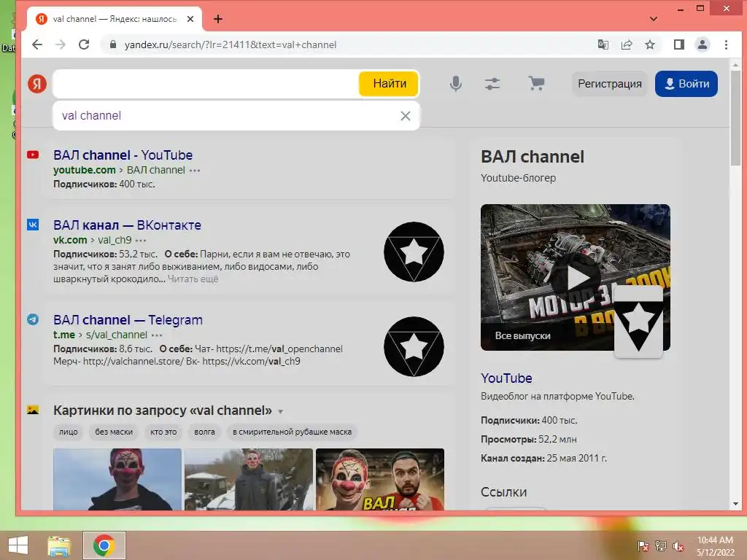Open Telegram result round logo thumbnail
Image resolution: width=747 pixels, height=560 pixels.
point(414,346)
